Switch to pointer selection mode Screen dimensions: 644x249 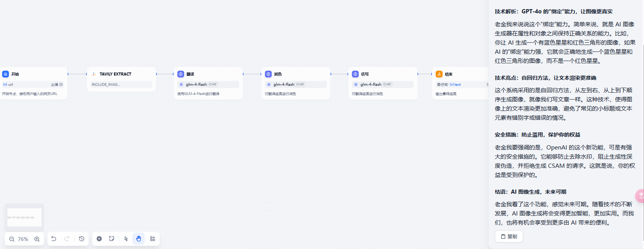[126, 239]
